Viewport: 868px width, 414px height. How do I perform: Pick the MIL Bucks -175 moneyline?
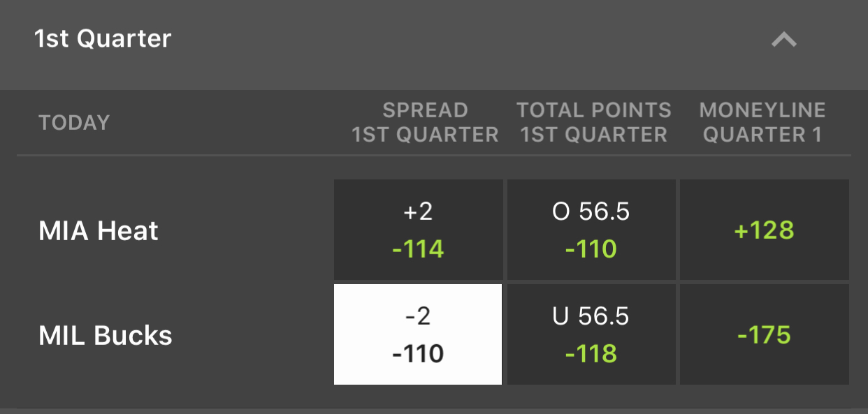765,334
